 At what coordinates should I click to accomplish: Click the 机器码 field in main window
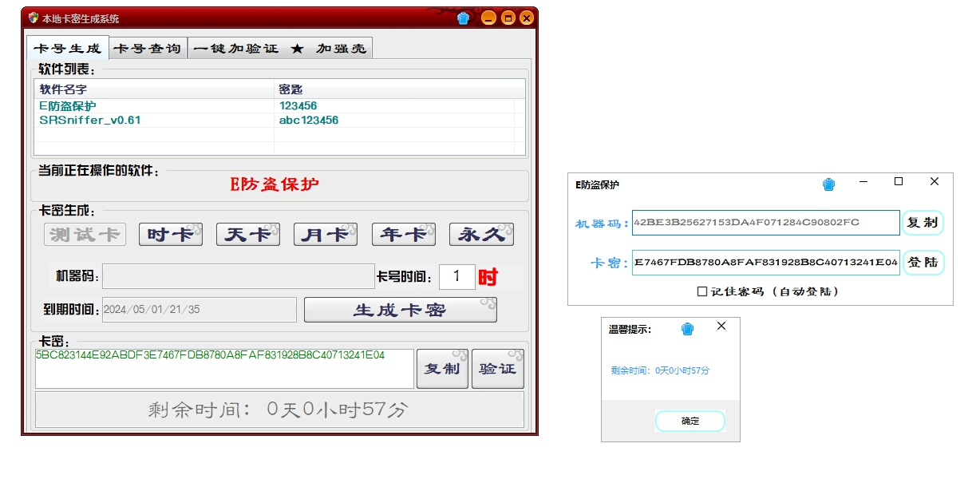point(238,276)
